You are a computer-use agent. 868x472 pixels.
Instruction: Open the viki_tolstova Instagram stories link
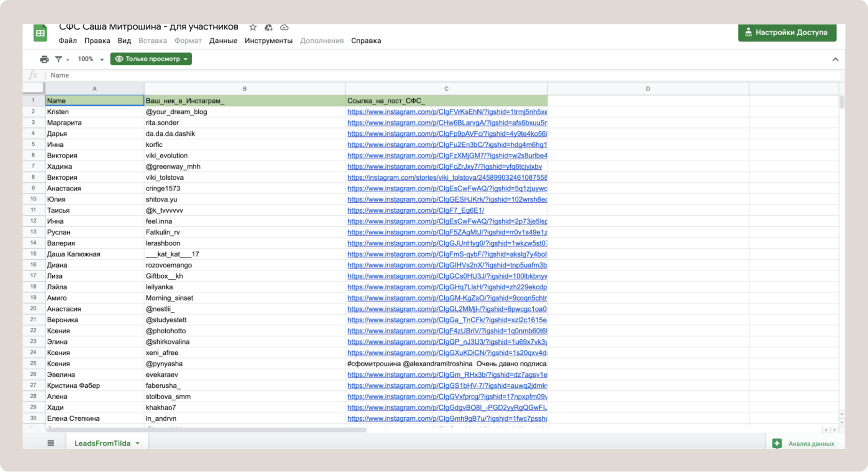point(447,178)
